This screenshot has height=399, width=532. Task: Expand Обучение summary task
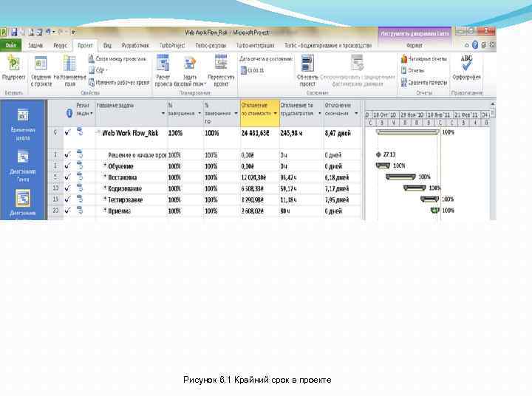[105, 166]
